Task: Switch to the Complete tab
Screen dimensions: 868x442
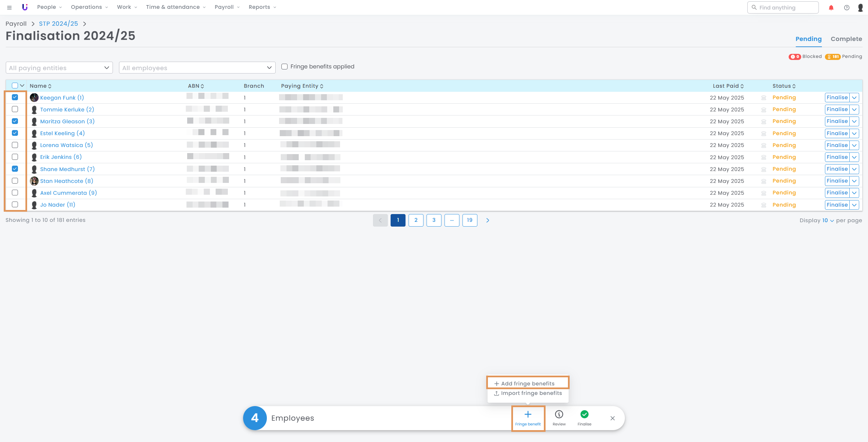Action: click(846, 39)
